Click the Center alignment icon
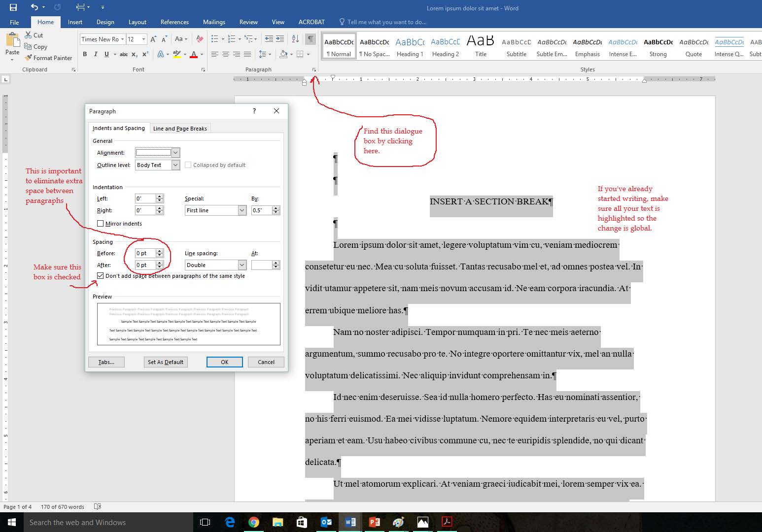The width and height of the screenshot is (762, 532). [226, 54]
